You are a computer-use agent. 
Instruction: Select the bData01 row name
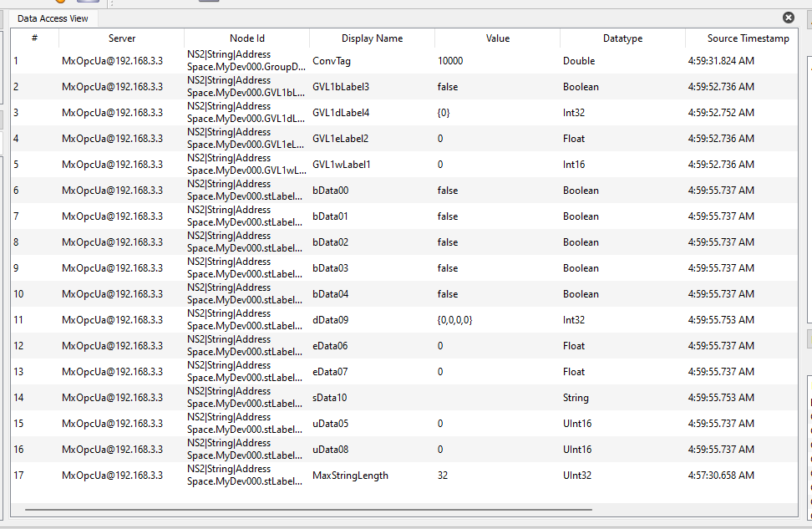330,216
